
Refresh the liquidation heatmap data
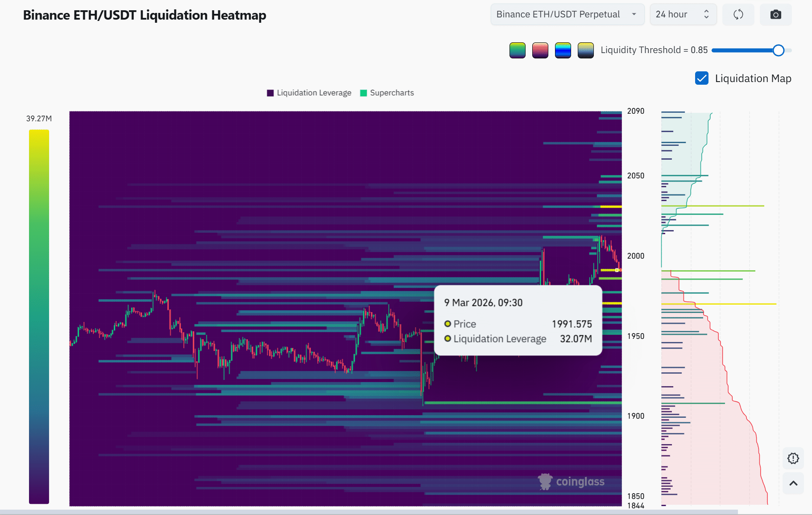click(738, 14)
